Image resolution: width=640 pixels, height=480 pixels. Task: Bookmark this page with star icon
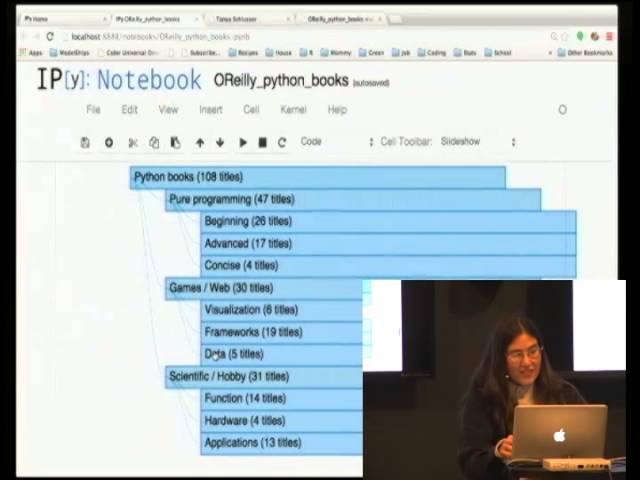pos(565,37)
